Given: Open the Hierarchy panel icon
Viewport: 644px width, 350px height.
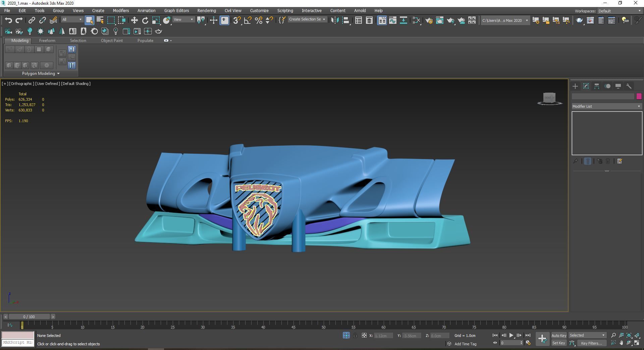Looking at the screenshot, I should [x=597, y=86].
